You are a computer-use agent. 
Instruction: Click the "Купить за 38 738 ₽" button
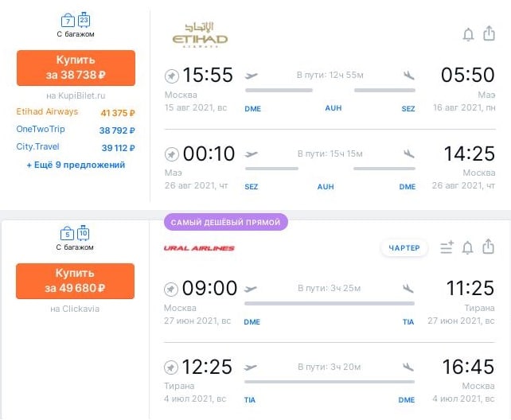tap(76, 67)
